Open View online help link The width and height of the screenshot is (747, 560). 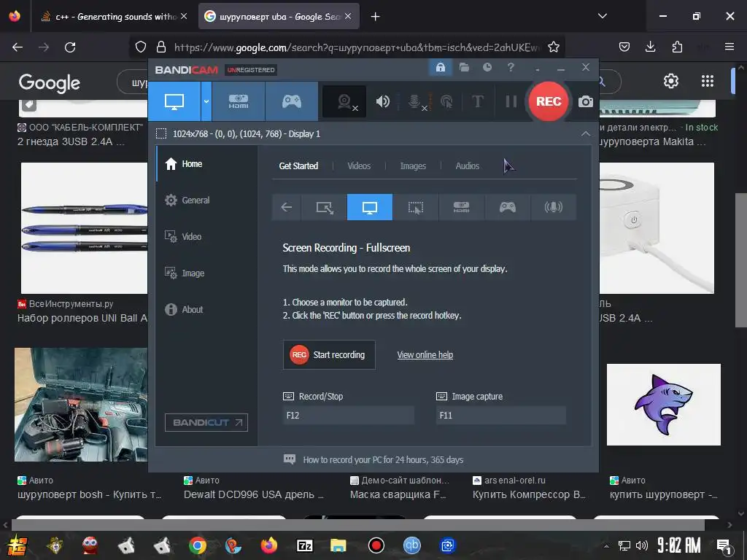[x=425, y=355]
